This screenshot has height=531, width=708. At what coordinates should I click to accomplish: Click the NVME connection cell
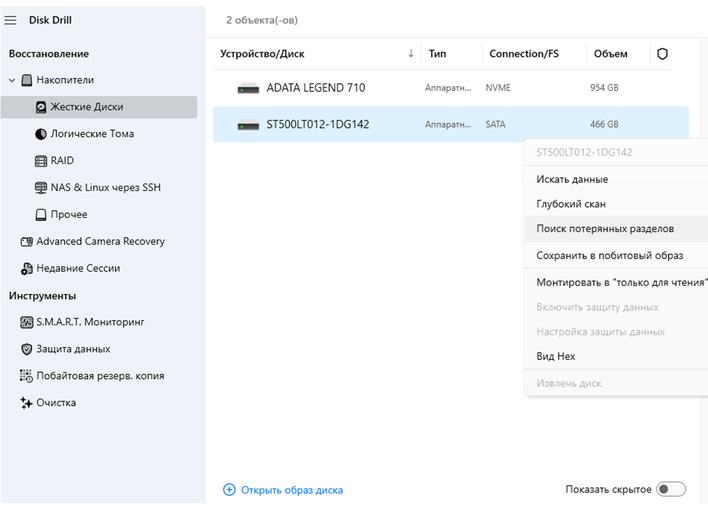[498, 88]
